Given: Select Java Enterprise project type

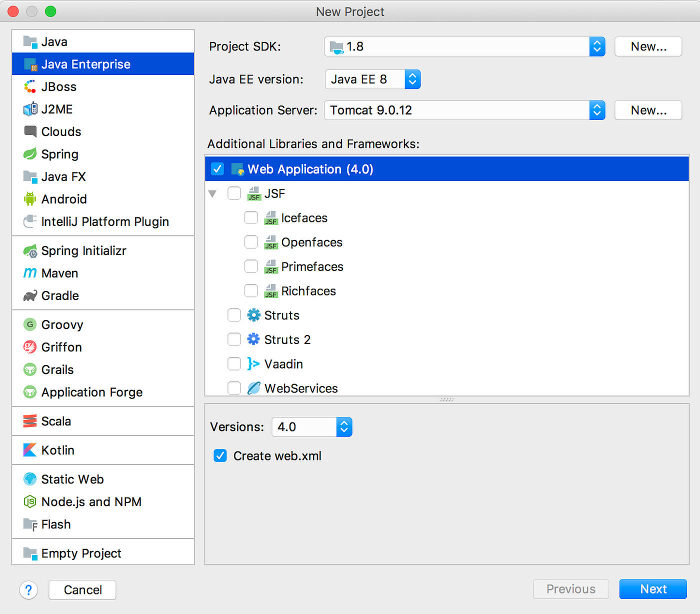Looking at the screenshot, I should [103, 64].
